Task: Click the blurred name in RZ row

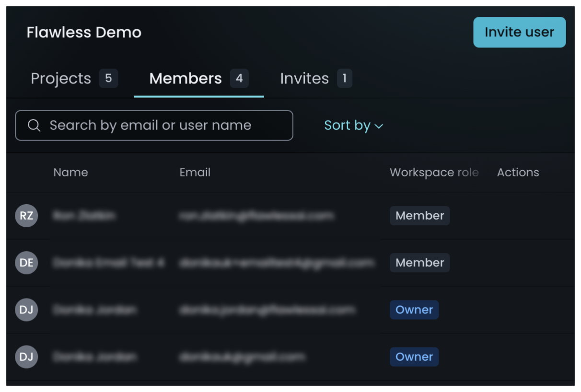Action: pos(84,216)
